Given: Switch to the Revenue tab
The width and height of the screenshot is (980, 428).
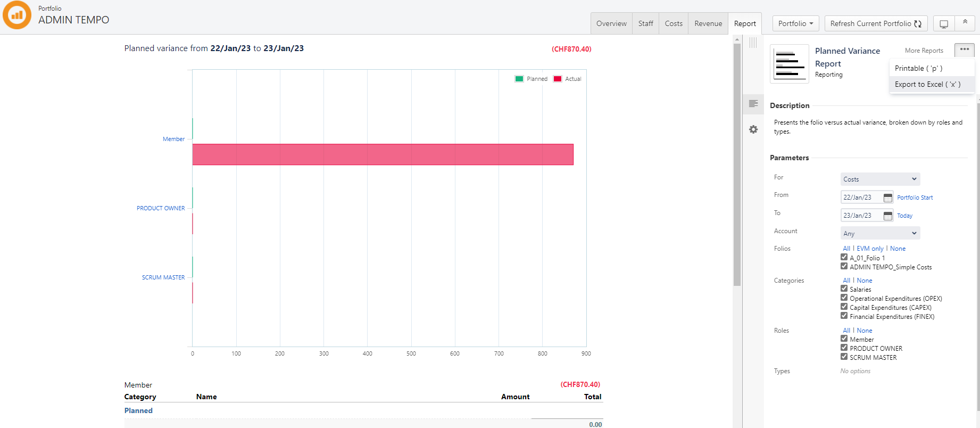Looking at the screenshot, I should pos(708,23).
